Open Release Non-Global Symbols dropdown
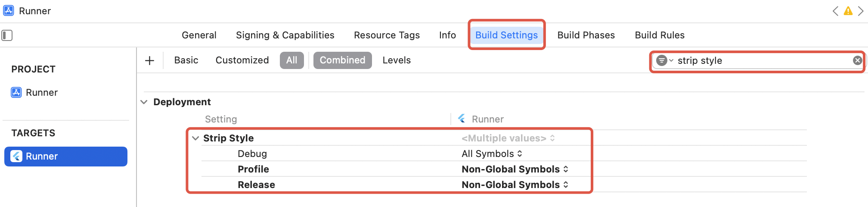 [515, 185]
